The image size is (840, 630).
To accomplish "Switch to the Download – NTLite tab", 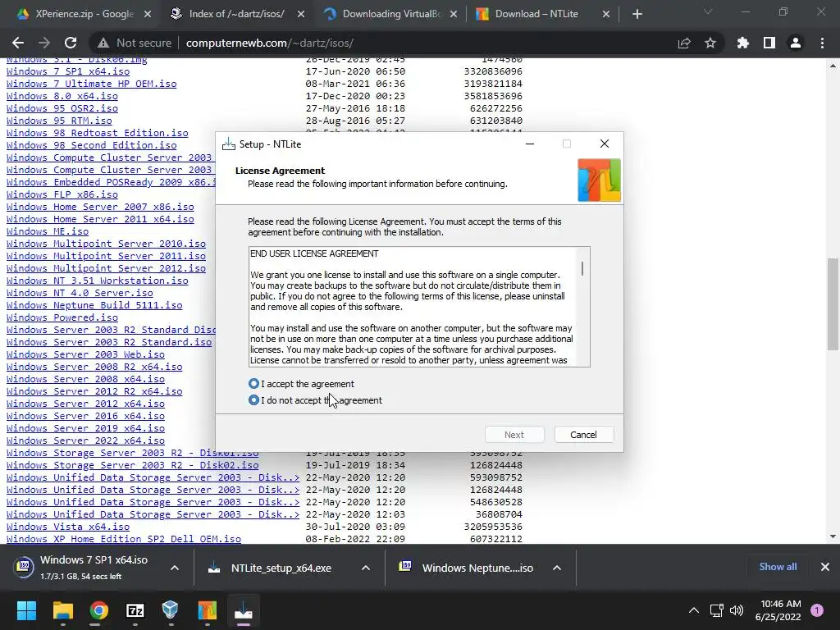I will click(536, 14).
